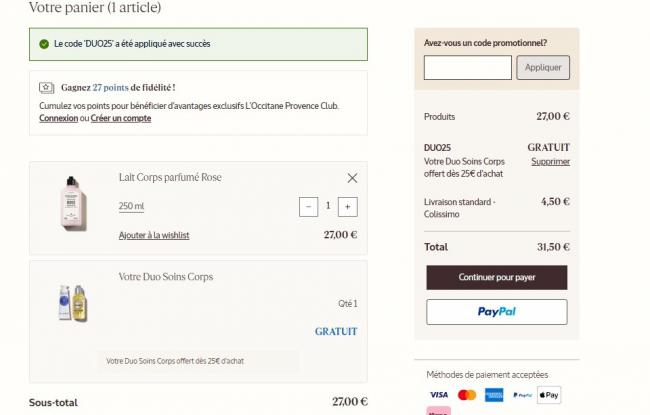Click the loyalty points star icon
Viewport: 650px width, 415px height.
pyautogui.click(x=46, y=87)
